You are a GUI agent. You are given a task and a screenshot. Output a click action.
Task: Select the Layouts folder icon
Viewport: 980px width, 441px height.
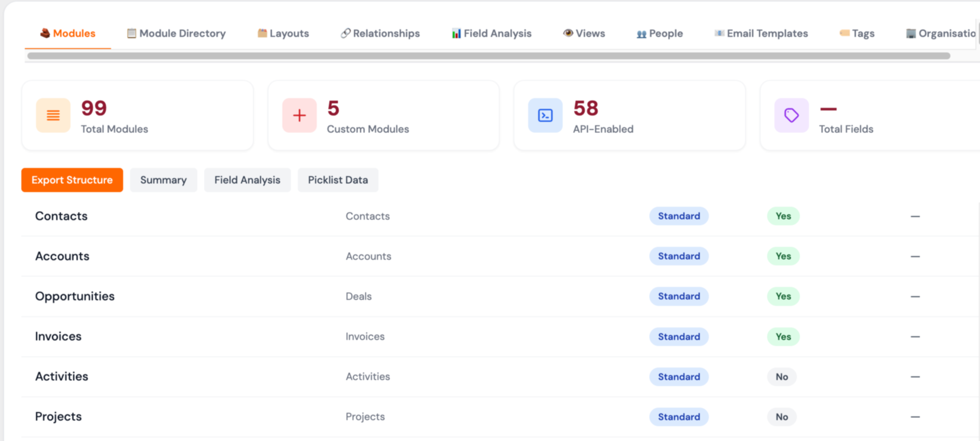[262, 33]
